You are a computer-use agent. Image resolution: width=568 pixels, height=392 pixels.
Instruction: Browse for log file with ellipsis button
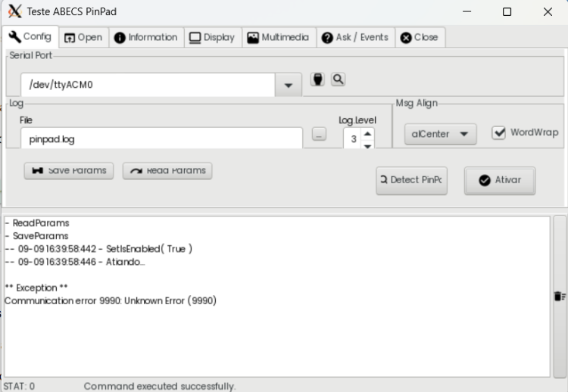point(319,134)
